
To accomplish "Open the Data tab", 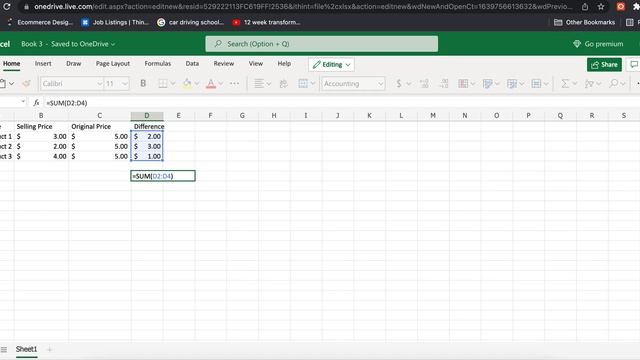I will pos(192,64).
